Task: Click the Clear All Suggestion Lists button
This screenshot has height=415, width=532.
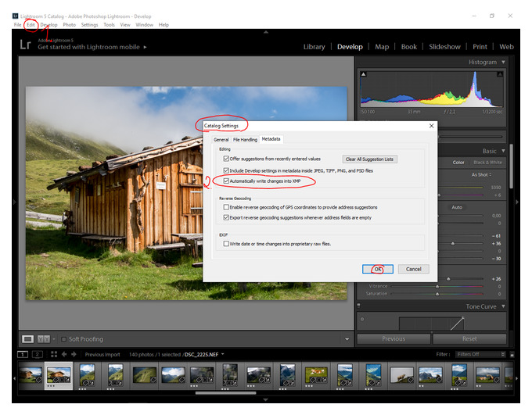Action: (x=369, y=159)
